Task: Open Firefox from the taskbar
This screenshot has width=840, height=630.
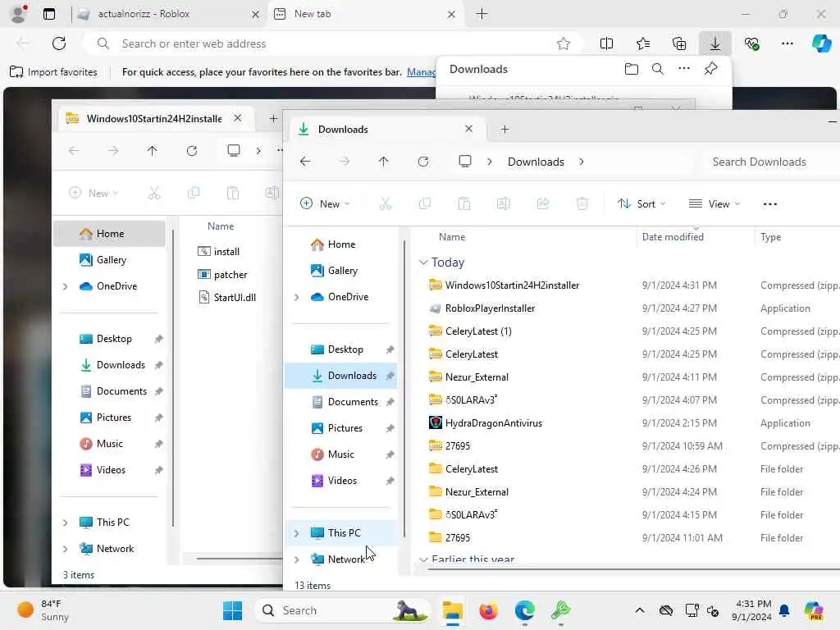Action: [488, 610]
